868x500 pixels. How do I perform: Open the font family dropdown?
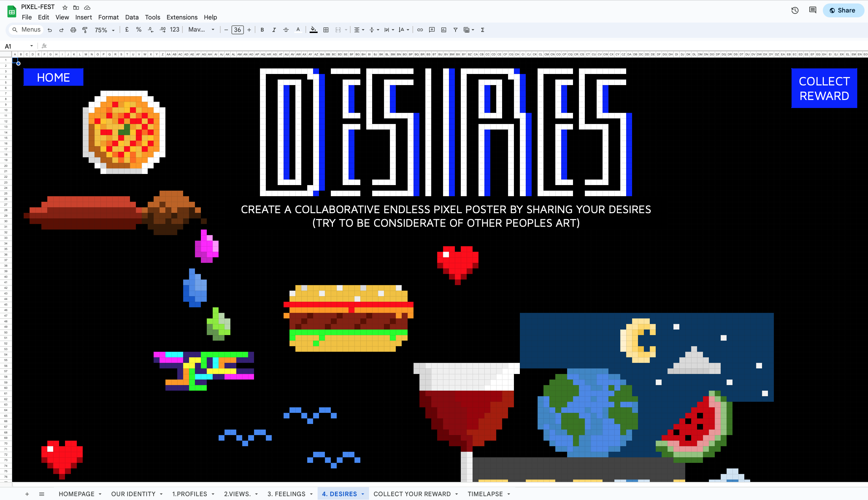tap(201, 30)
